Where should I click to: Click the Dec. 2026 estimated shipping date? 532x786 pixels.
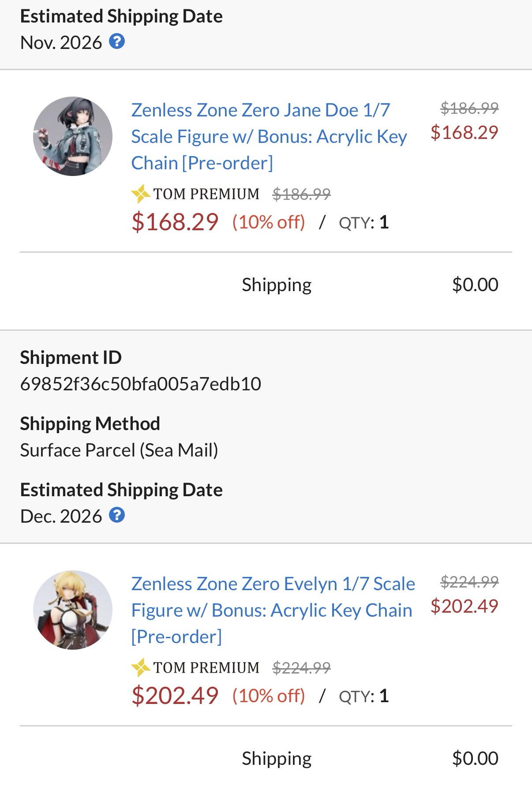point(61,516)
